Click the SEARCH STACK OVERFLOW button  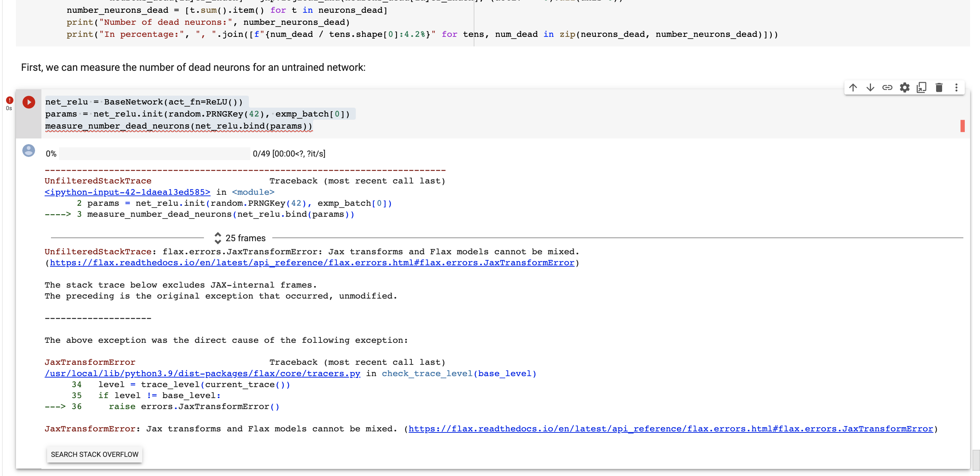click(94, 454)
